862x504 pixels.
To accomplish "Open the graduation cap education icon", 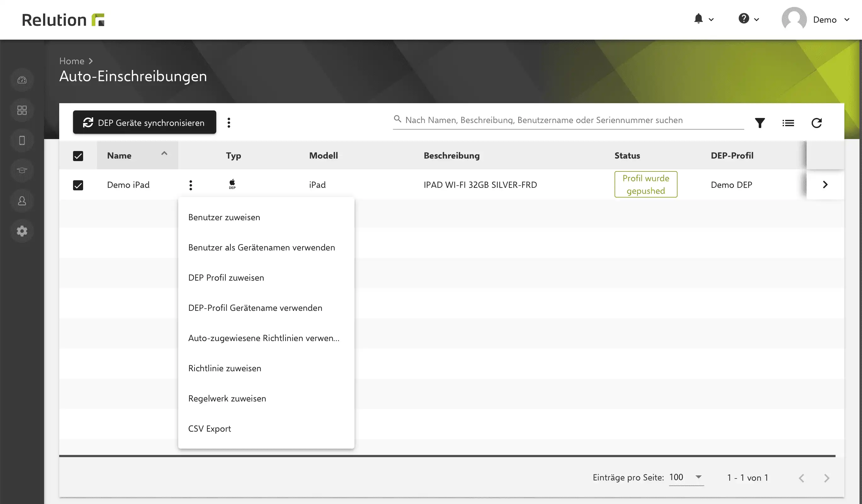I will tap(22, 170).
